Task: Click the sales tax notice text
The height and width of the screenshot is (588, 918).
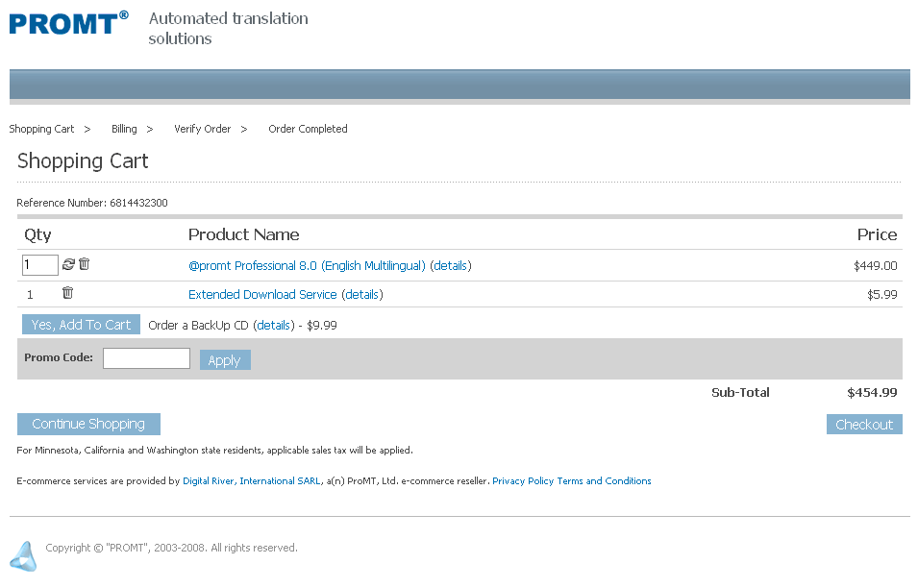Action: (215, 451)
